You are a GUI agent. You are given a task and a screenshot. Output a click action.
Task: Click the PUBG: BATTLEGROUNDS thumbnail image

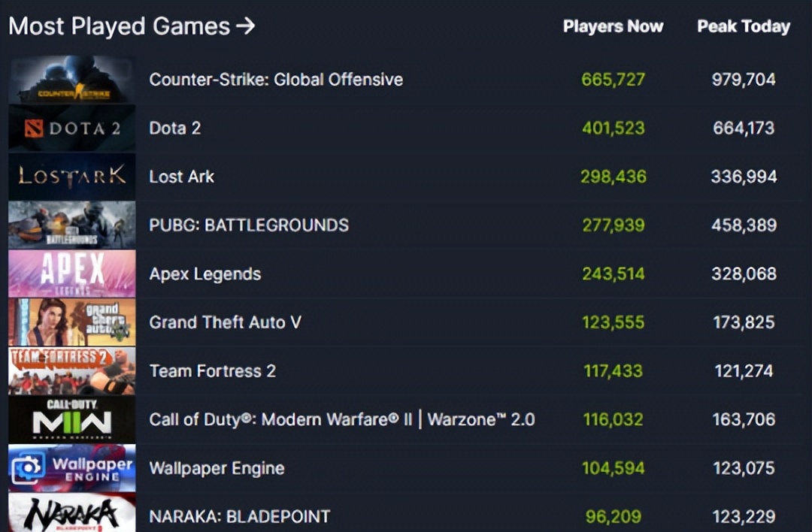71,225
